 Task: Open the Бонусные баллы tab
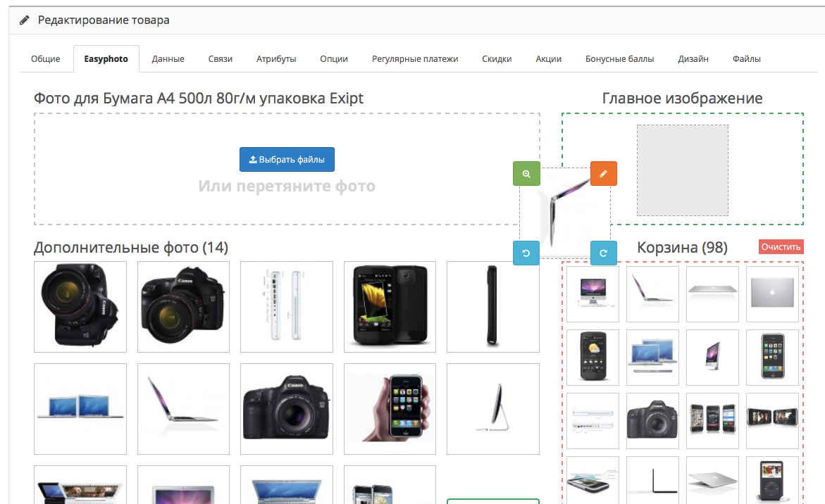point(619,59)
